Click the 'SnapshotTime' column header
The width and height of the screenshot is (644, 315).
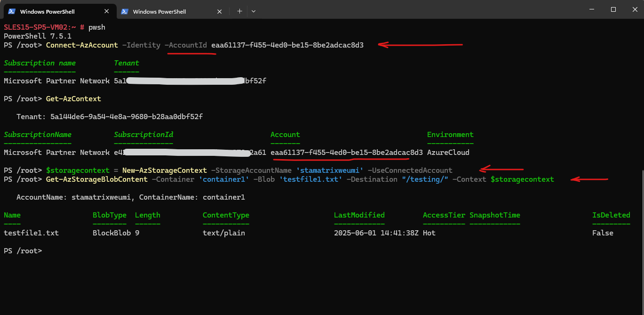pyautogui.click(x=495, y=215)
